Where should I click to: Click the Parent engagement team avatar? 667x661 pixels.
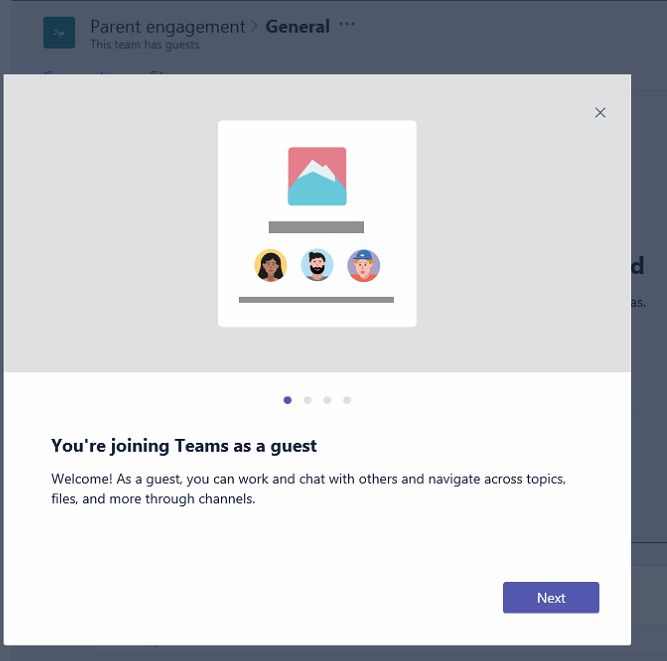pos(59,33)
